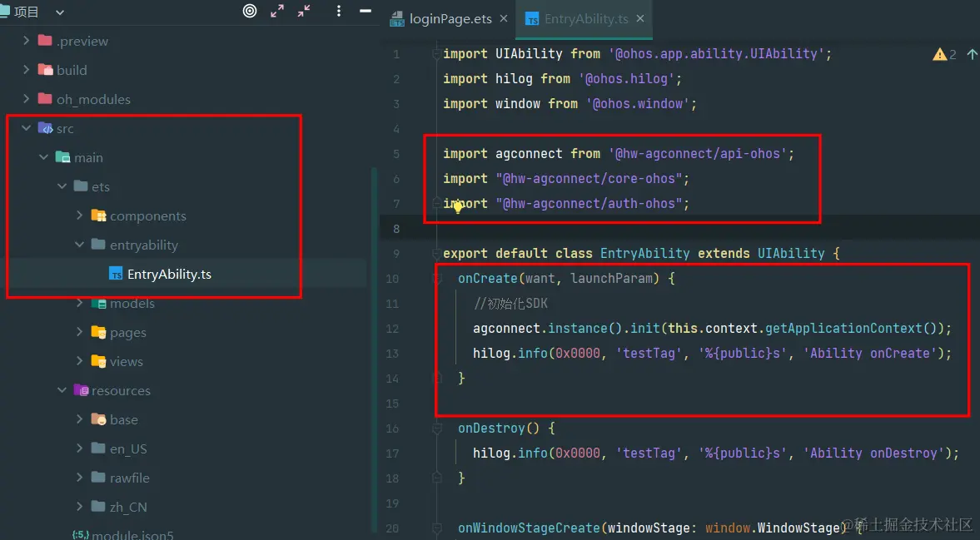Select the oh_modules folder icon
Image resolution: width=980 pixels, height=540 pixels.
pyautogui.click(x=45, y=99)
